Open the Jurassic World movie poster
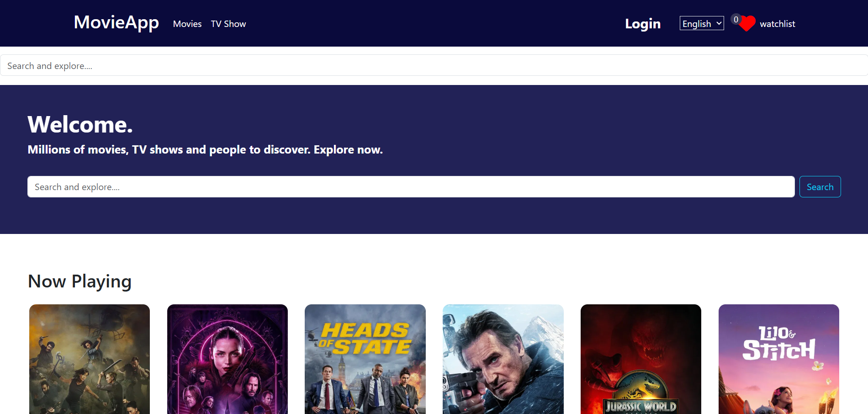The height and width of the screenshot is (414, 868). [x=641, y=359]
